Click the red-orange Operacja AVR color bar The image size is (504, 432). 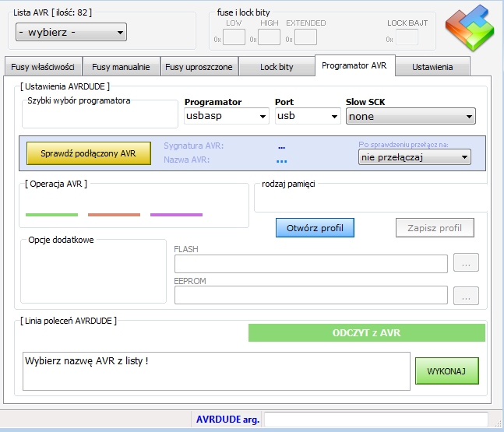pos(114,215)
